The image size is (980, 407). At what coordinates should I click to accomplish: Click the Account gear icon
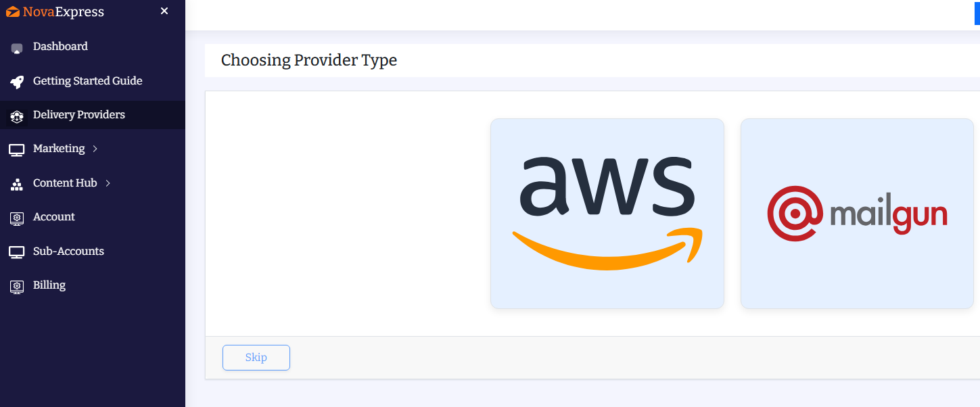click(17, 218)
